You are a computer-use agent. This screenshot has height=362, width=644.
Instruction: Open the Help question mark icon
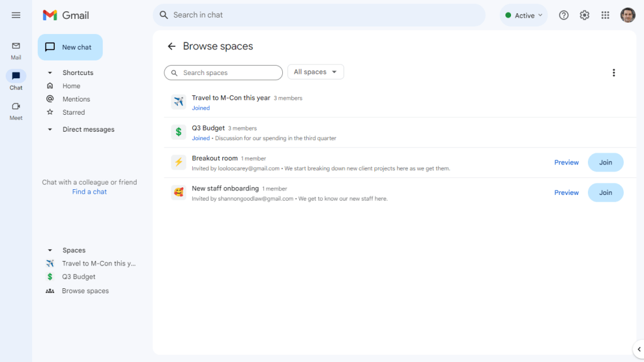click(563, 15)
